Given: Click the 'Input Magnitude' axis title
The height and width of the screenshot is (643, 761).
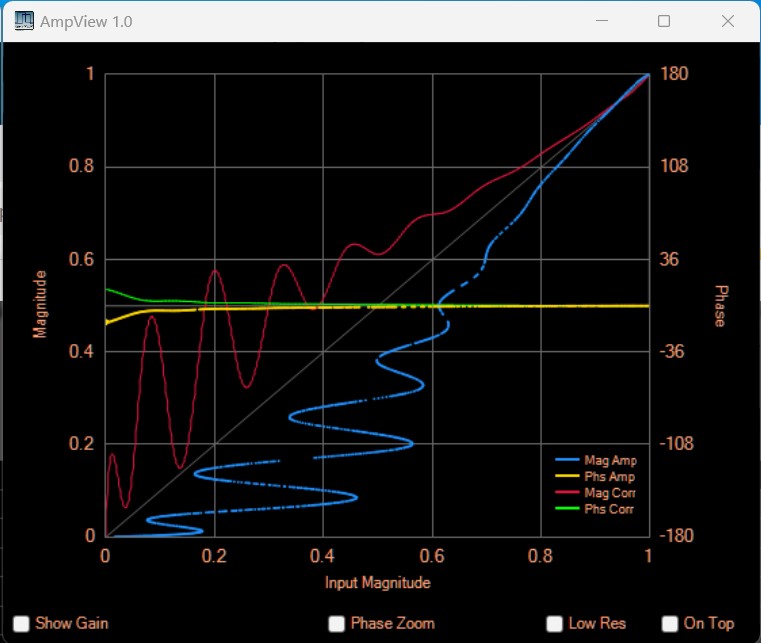Looking at the screenshot, I should pos(378,582).
